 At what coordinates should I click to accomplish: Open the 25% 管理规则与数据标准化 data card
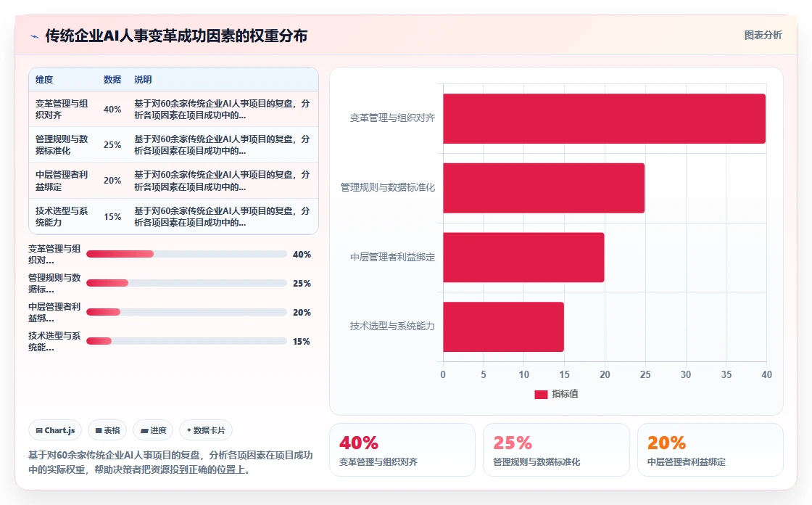(x=556, y=450)
